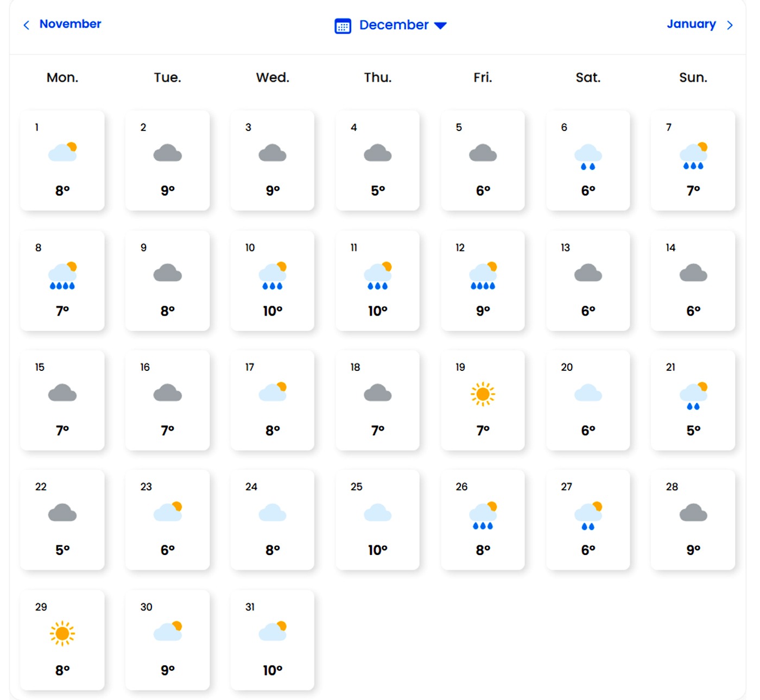This screenshot has height=700, width=760.
Task: Click the rain cloud icon on December 6
Action: point(588,156)
